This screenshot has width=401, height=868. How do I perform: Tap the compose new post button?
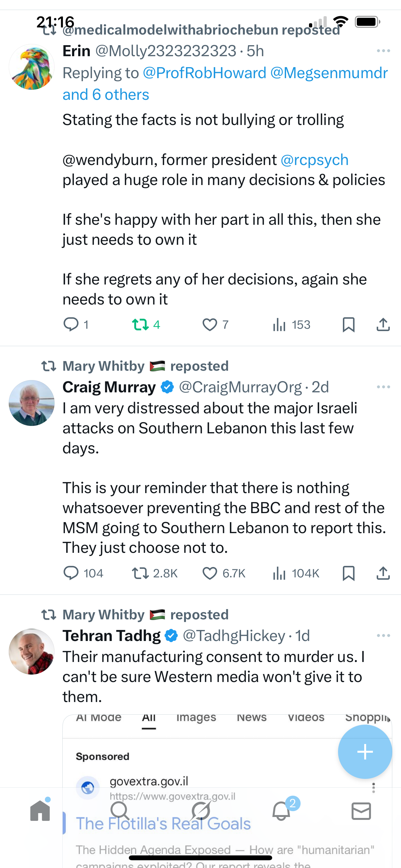365,751
